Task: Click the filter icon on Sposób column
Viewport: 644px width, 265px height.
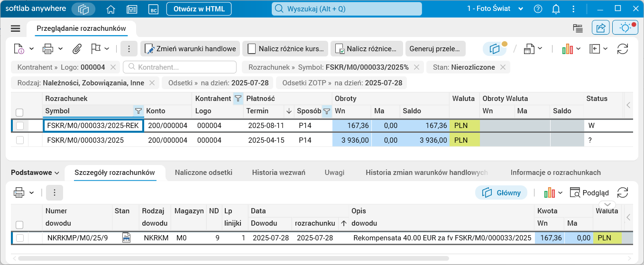Action: pyautogui.click(x=326, y=111)
